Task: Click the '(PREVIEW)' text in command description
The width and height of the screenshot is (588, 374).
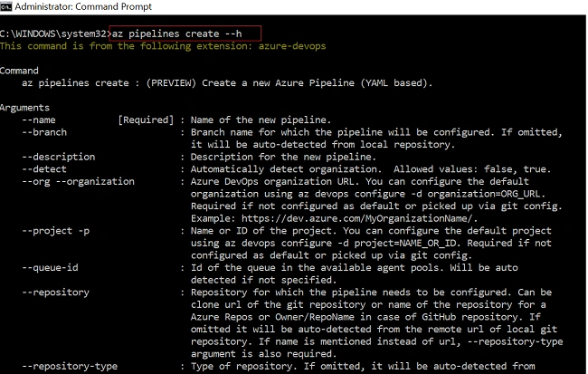Action: pyautogui.click(x=171, y=83)
